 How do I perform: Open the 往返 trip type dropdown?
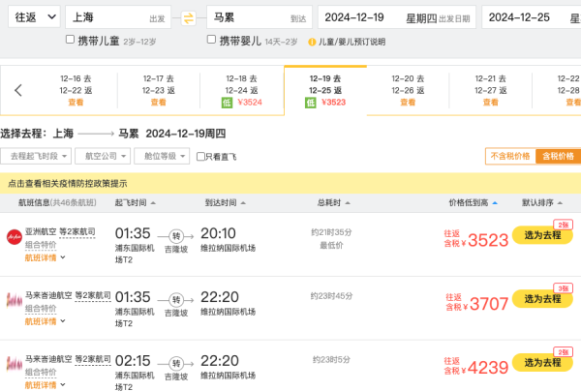(x=34, y=17)
